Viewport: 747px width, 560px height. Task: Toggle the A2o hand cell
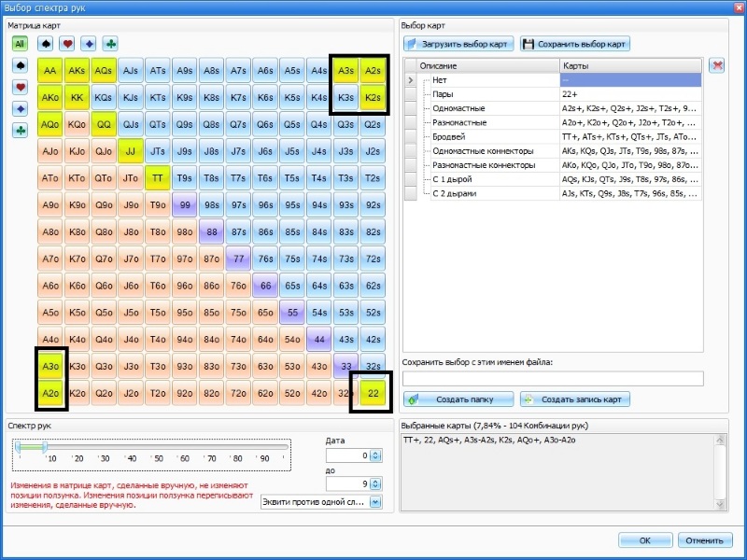click(x=50, y=393)
